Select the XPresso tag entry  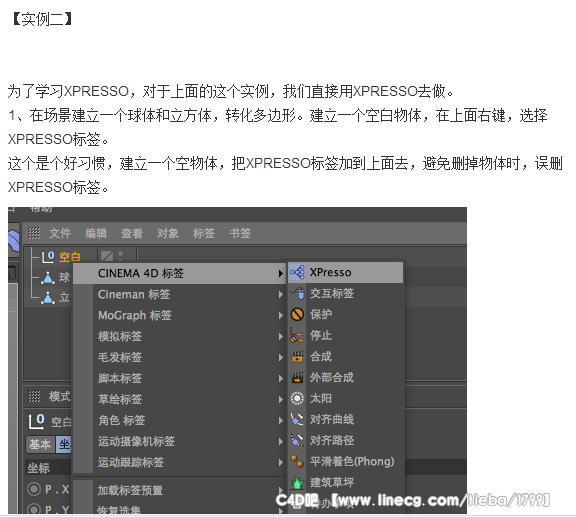pyautogui.click(x=345, y=272)
